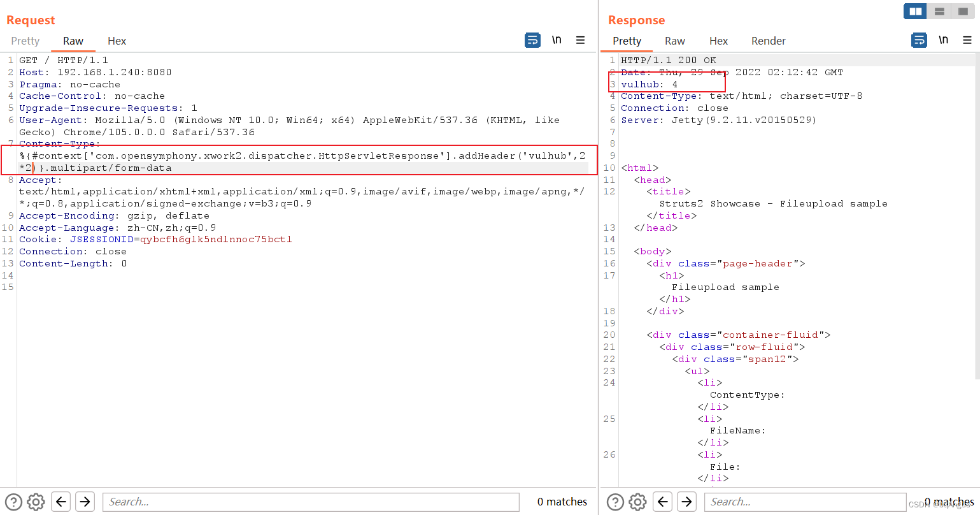Click the 'div class="container-fluid"' response line
This screenshot has height=515, width=980.
coord(739,335)
